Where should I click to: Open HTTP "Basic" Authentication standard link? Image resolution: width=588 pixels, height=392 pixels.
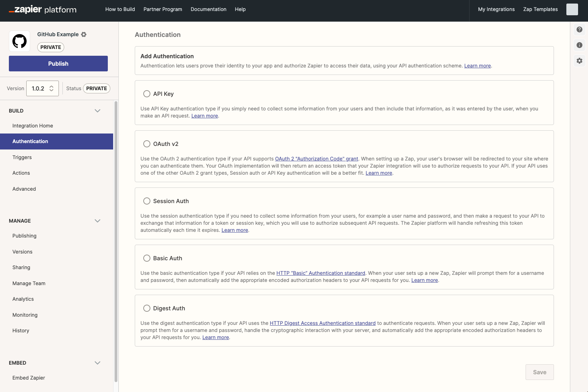(321, 273)
